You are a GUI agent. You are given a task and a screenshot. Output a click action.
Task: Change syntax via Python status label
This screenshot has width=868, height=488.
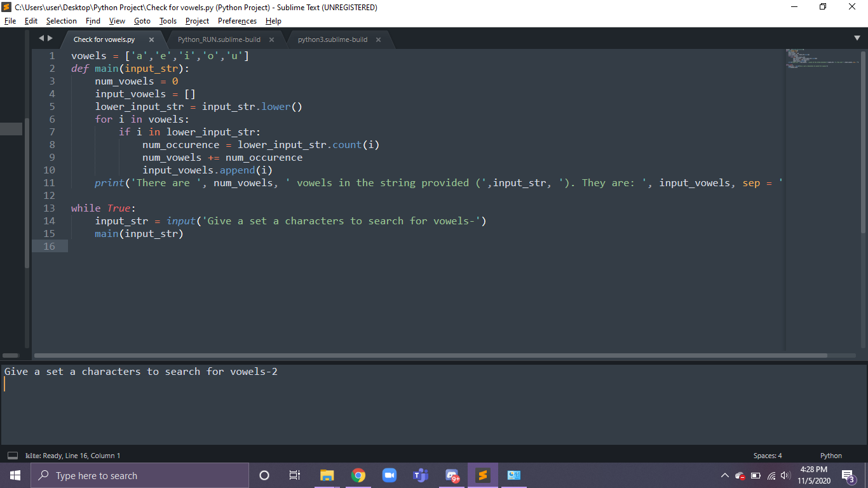point(831,456)
